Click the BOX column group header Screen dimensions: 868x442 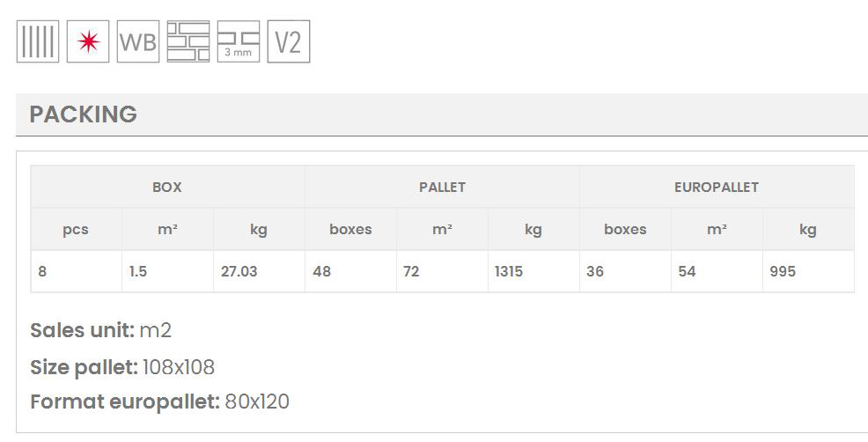coord(167,187)
